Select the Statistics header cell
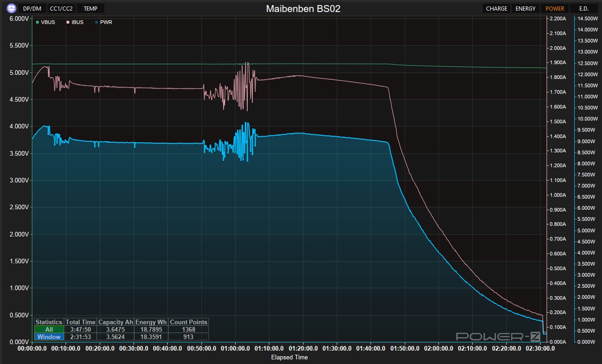The width and height of the screenshot is (602, 364). [x=49, y=322]
